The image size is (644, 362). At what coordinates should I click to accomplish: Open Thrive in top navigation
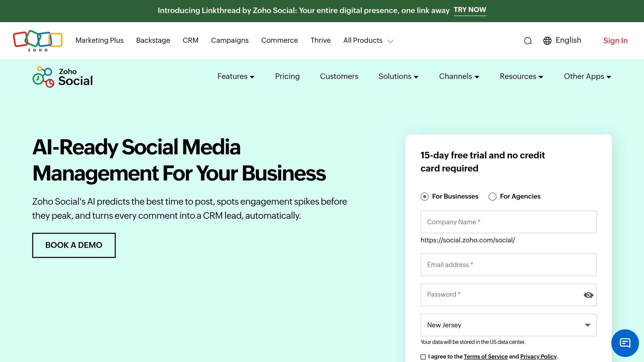point(320,41)
